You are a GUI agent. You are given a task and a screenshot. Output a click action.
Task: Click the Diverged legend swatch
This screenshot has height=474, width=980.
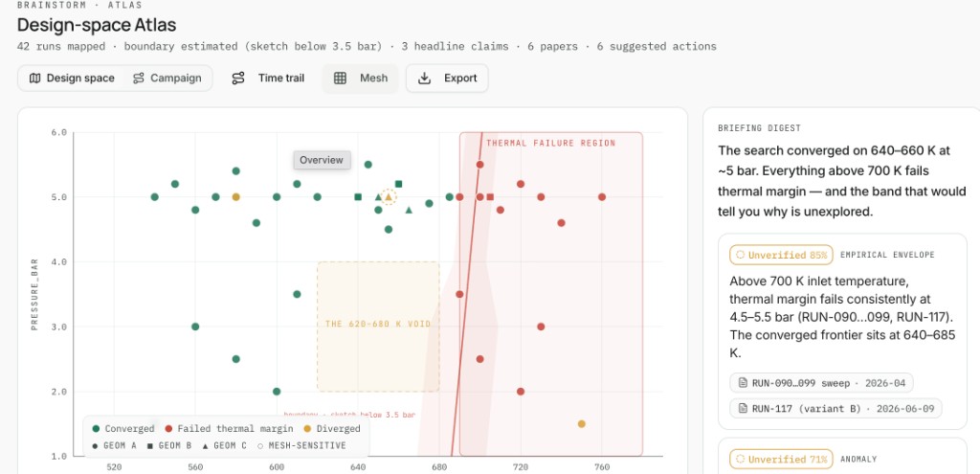[x=309, y=429]
